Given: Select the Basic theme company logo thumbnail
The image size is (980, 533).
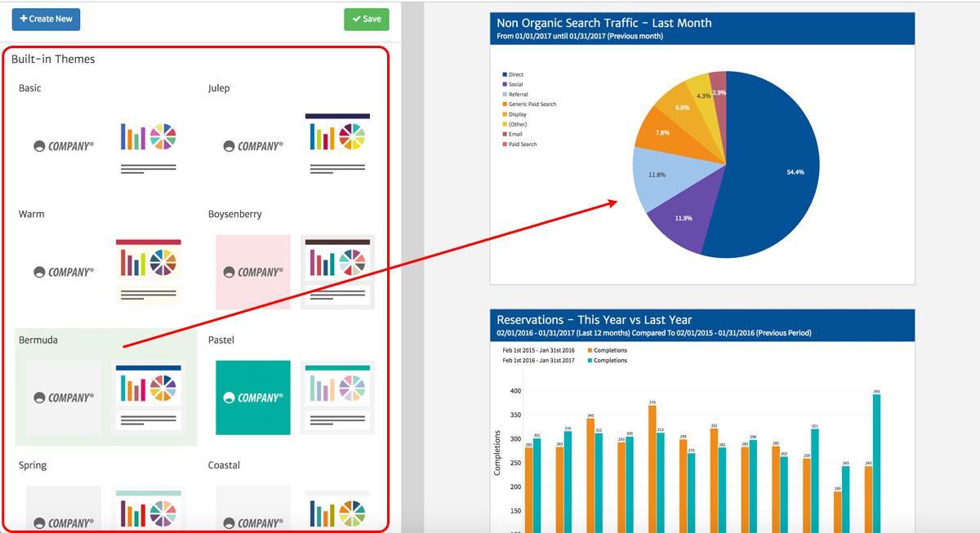Looking at the screenshot, I should (x=64, y=146).
